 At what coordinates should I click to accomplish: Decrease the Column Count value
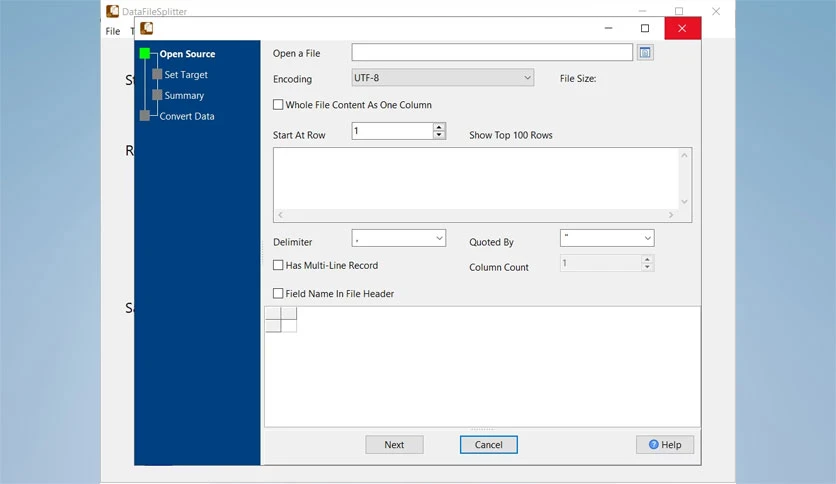pyautogui.click(x=647, y=267)
